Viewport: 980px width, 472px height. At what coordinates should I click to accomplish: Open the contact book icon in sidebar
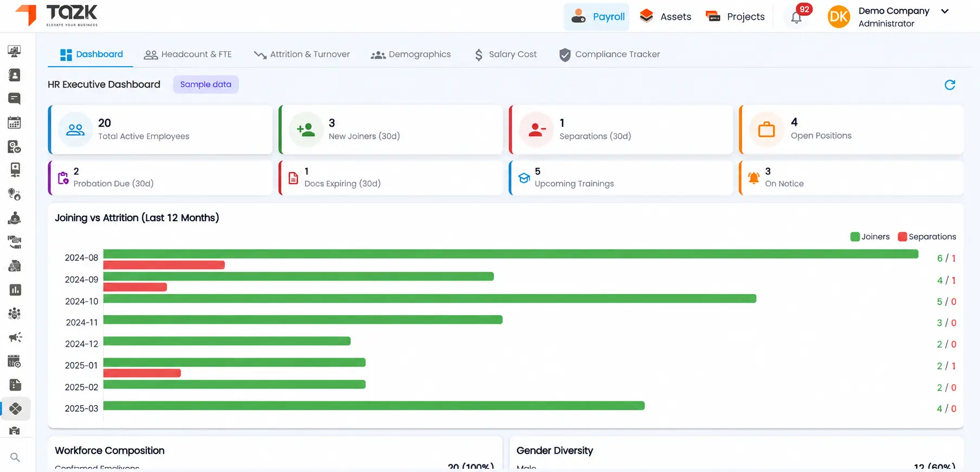[15, 75]
